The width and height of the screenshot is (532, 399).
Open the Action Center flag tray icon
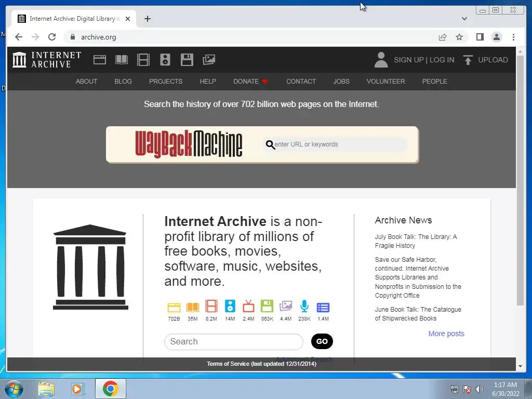tap(467, 389)
